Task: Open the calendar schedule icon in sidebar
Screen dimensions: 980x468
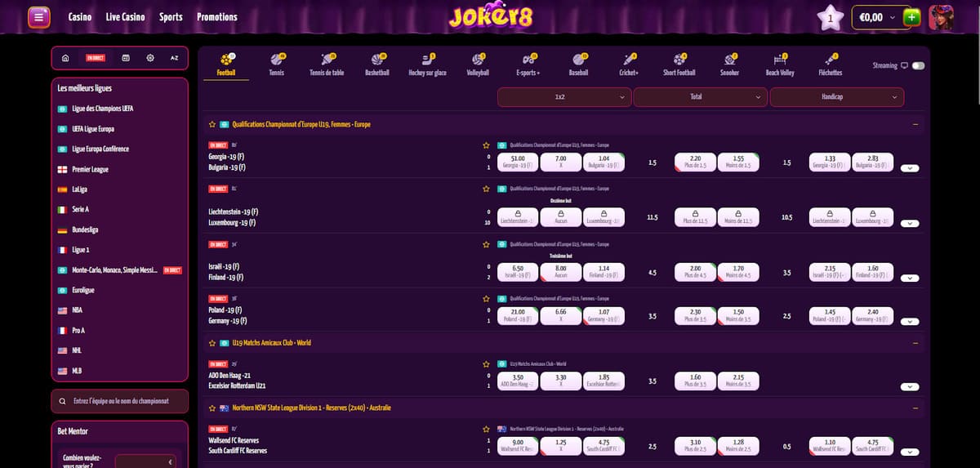Action: click(125, 58)
